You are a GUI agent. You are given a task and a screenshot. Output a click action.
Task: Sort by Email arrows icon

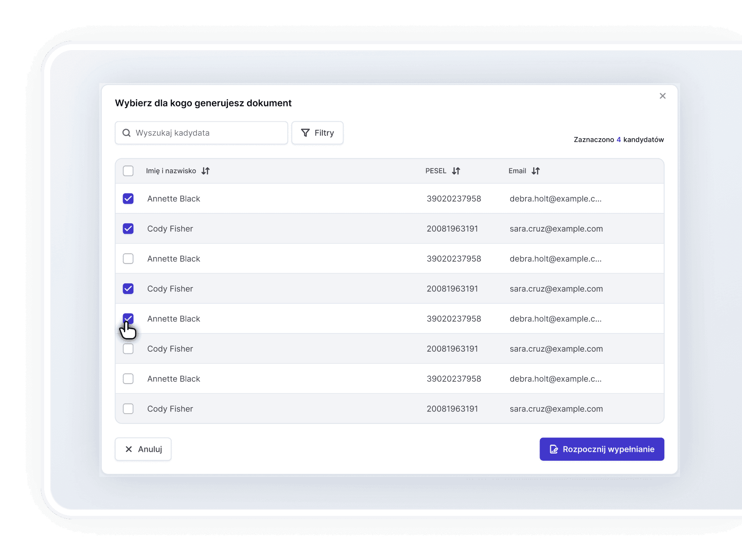[536, 171]
